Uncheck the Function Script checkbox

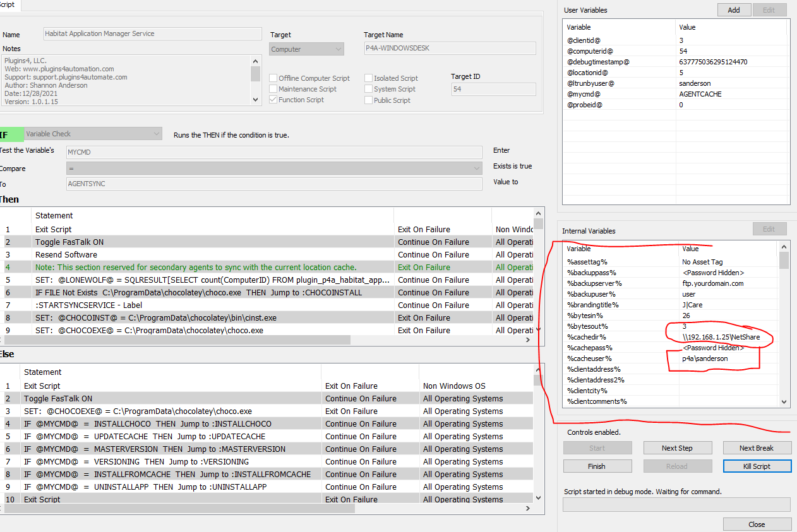(273, 100)
